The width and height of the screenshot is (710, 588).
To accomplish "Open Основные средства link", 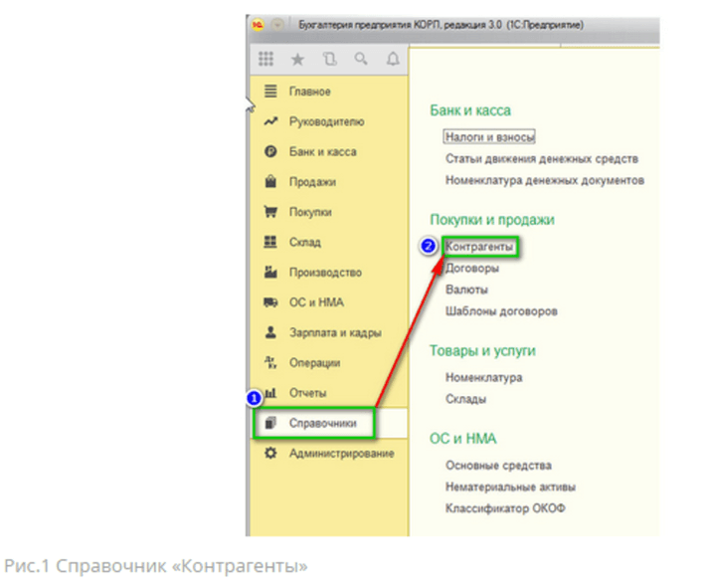I will coord(498,466).
